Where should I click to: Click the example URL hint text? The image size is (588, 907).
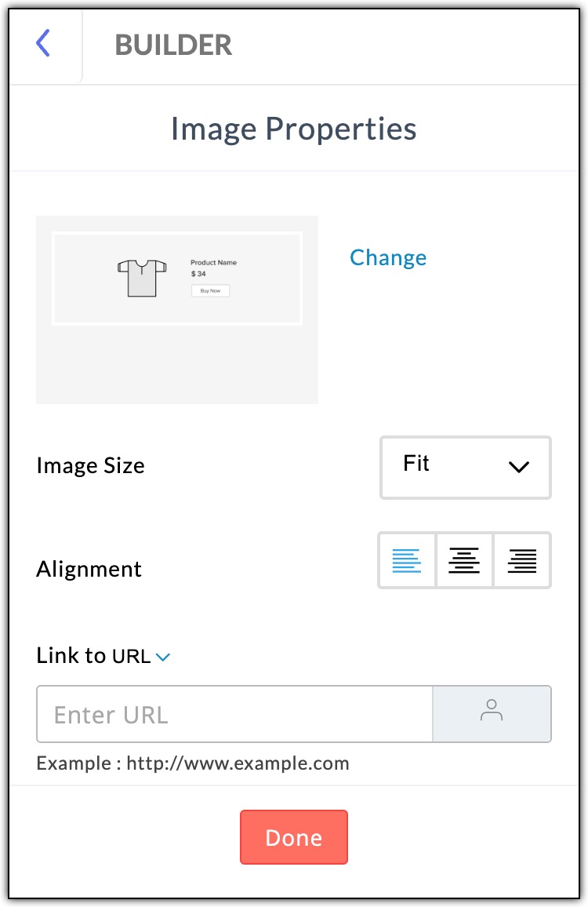tap(193, 763)
